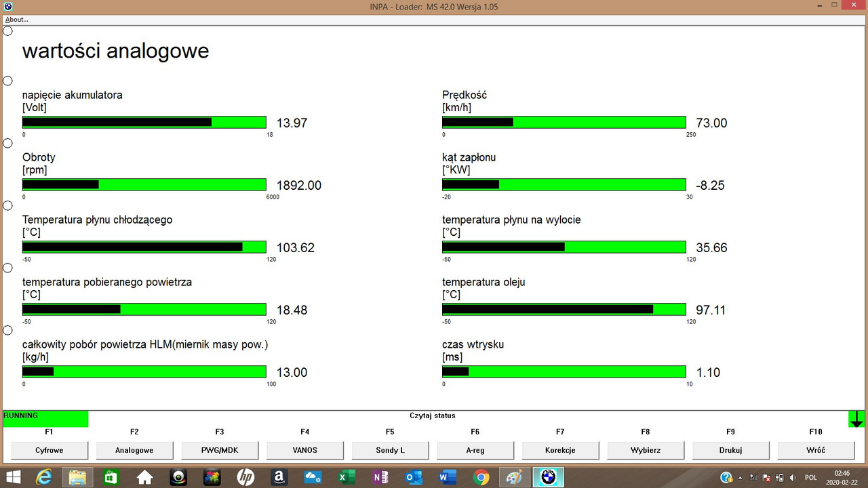
Task: Click the coolant temperature bar gauge
Action: pyautogui.click(x=144, y=247)
